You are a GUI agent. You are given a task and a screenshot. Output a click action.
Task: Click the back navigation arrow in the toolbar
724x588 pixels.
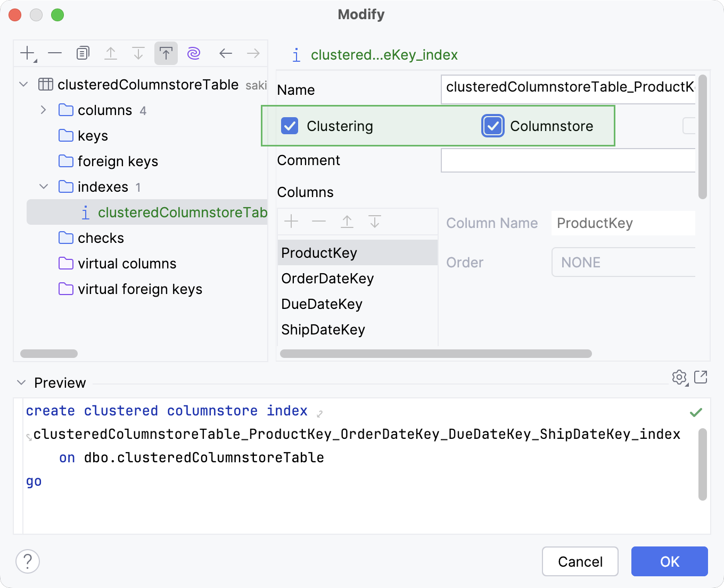pyautogui.click(x=225, y=53)
